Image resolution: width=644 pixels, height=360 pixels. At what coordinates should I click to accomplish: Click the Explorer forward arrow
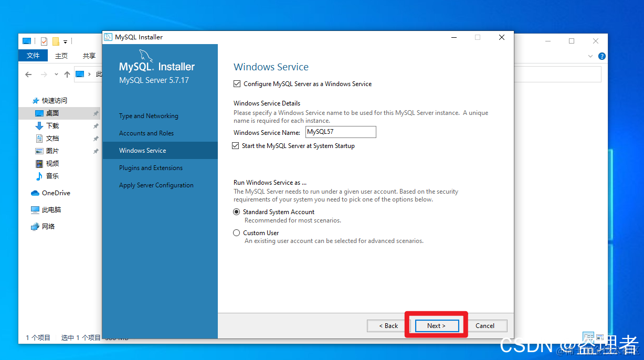point(44,75)
